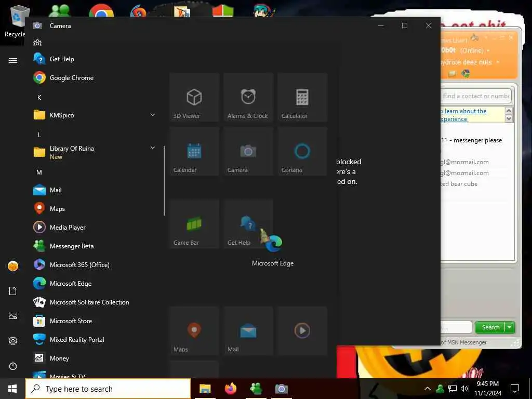Open the clock showing 9:45 PM
Viewport: 532px width, 399px height.
click(487, 389)
